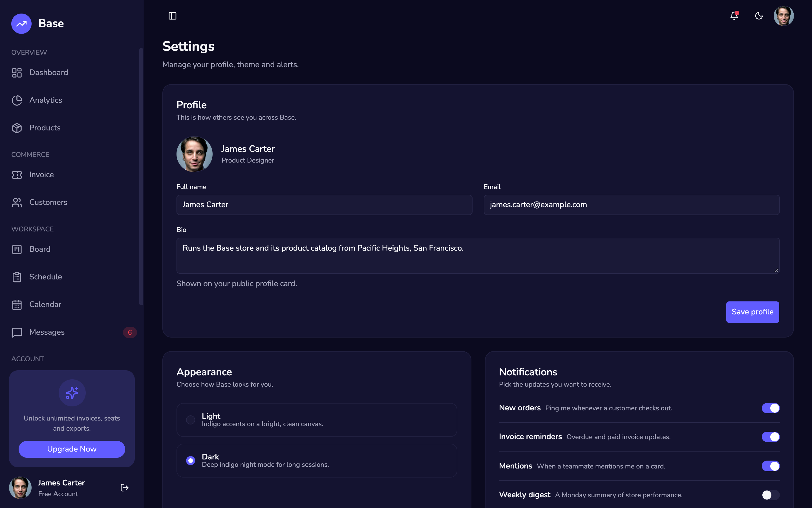Click the 'Free Account' text

pyautogui.click(x=58, y=494)
